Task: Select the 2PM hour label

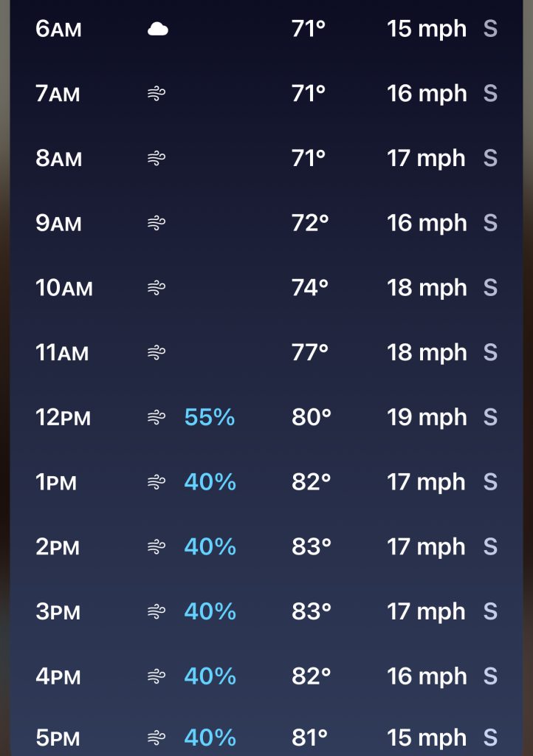Action: (58, 548)
